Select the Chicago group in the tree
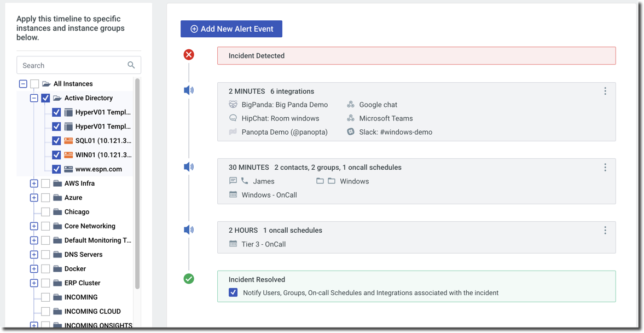Screen dimensions: 644x333 click(x=77, y=212)
